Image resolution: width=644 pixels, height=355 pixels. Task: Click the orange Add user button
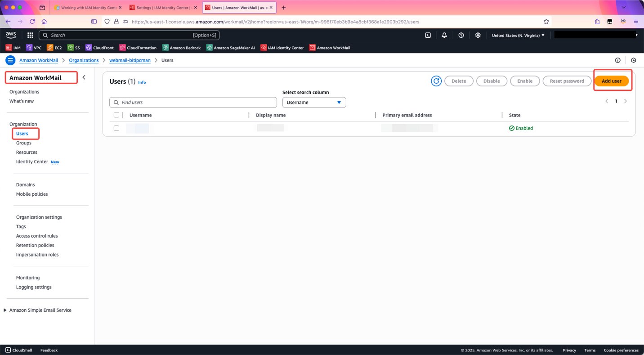[612, 81]
